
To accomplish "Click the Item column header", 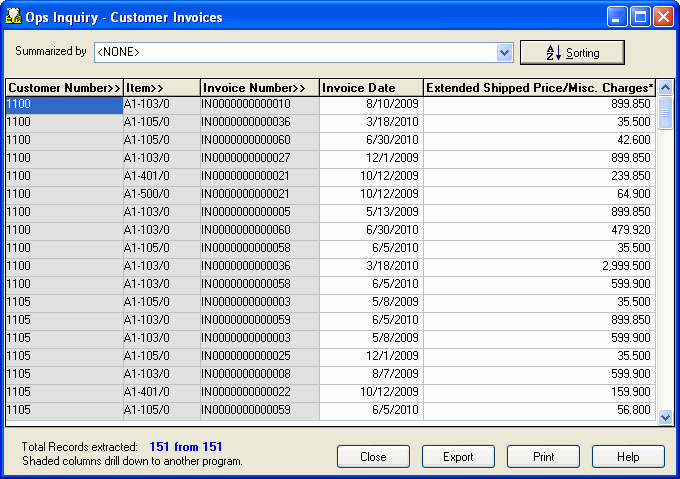I will pos(161,88).
